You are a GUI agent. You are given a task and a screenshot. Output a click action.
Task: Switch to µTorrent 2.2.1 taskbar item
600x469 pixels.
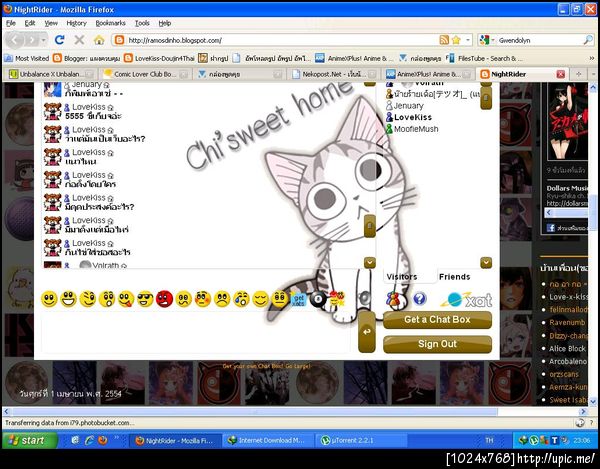coord(360,440)
